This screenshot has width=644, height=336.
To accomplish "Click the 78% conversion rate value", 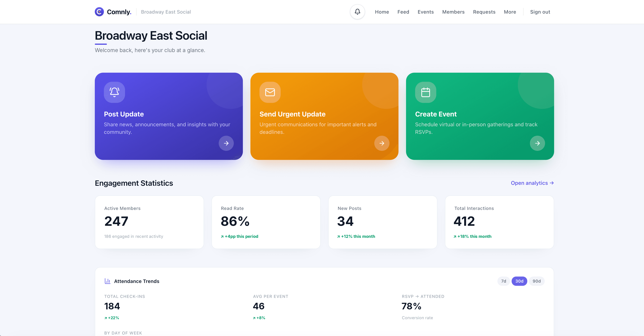I will click(x=411, y=306).
